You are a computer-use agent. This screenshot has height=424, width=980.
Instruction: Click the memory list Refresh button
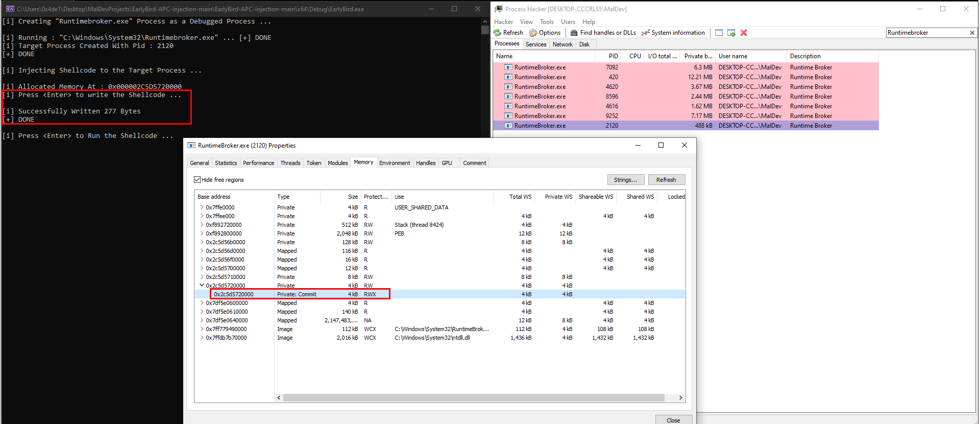(x=666, y=180)
